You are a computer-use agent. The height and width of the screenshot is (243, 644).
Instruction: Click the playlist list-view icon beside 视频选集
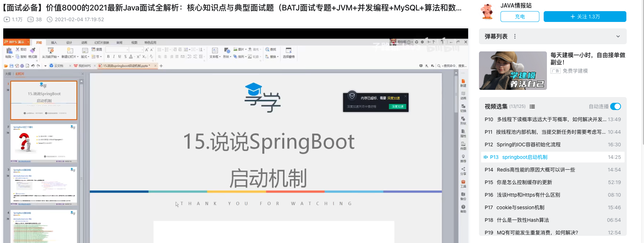(x=532, y=107)
